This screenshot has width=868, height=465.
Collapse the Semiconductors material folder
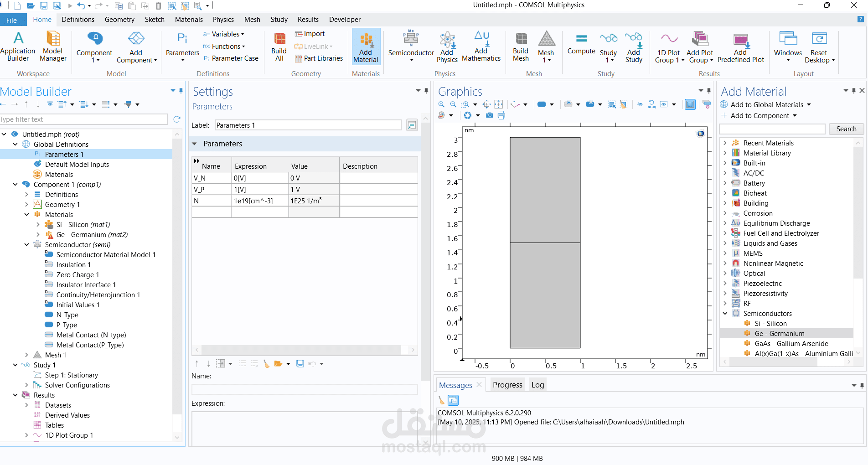pyautogui.click(x=725, y=314)
